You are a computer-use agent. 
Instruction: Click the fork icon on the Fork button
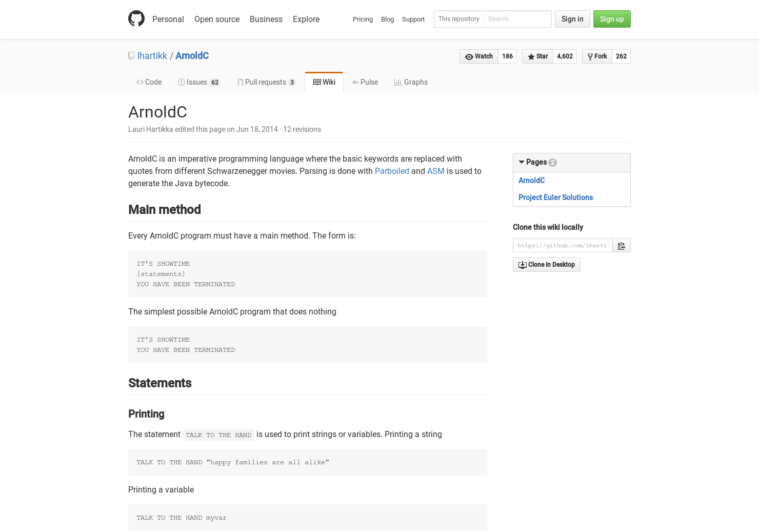click(590, 56)
